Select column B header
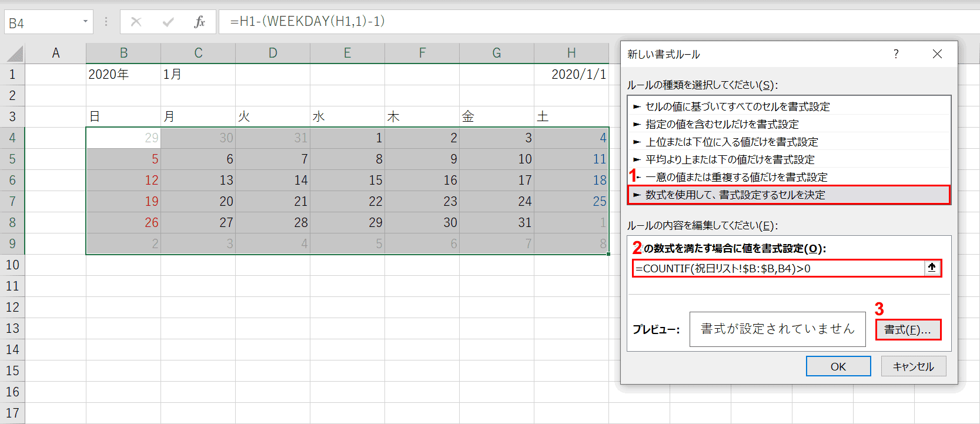The image size is (980, 424). point(123,53)
